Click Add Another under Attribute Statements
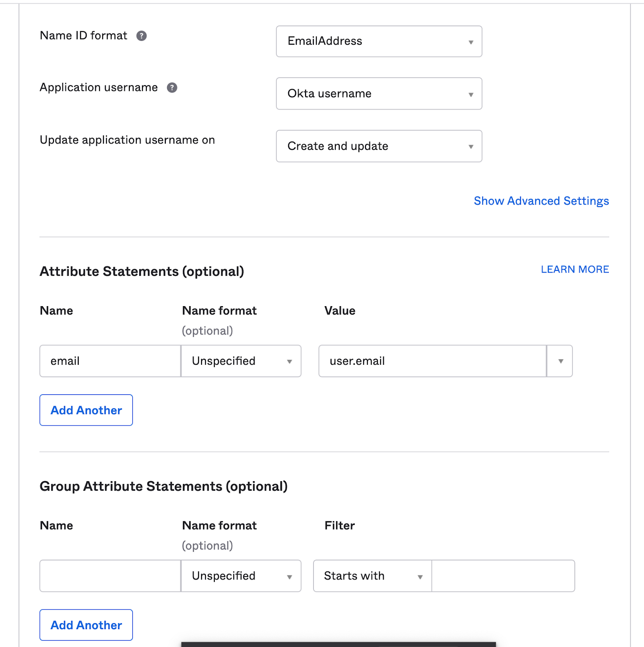Image resolution: width=644 pixels, height=647 pixels. (86, 410)
